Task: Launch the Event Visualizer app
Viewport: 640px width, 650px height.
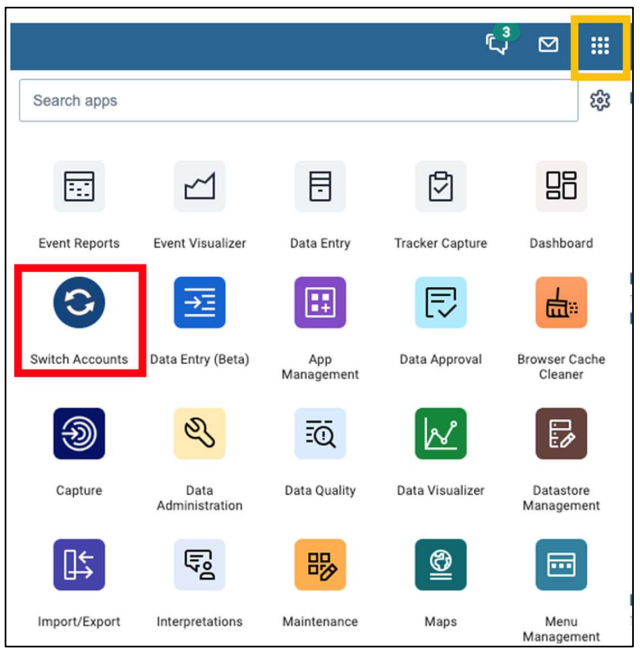Action: 199,187
